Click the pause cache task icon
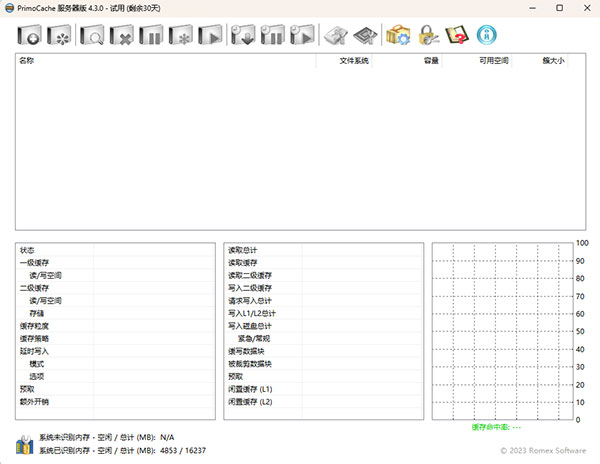The image size is (600, 464). pos(151,35)
